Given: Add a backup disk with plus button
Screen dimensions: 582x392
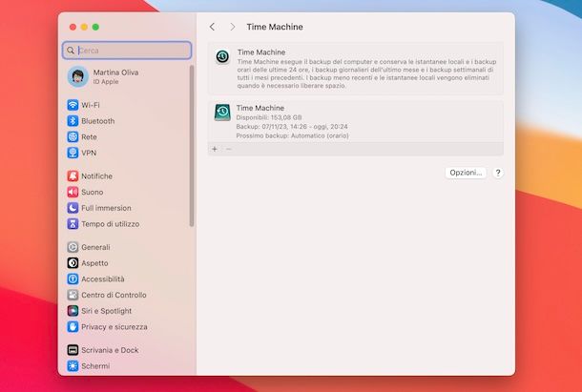Looking at the screenshot, I should coord(215,149).
